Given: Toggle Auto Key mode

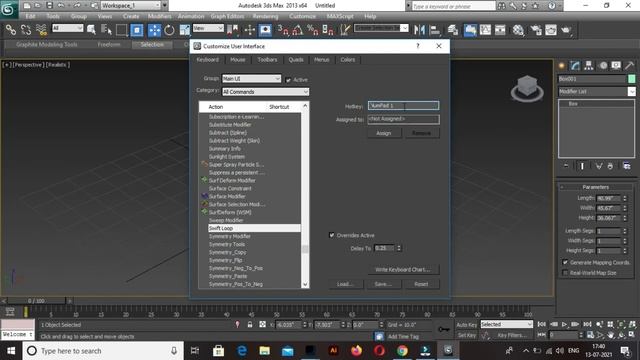Looking at the screenshot, I should (x=467, y=324).
